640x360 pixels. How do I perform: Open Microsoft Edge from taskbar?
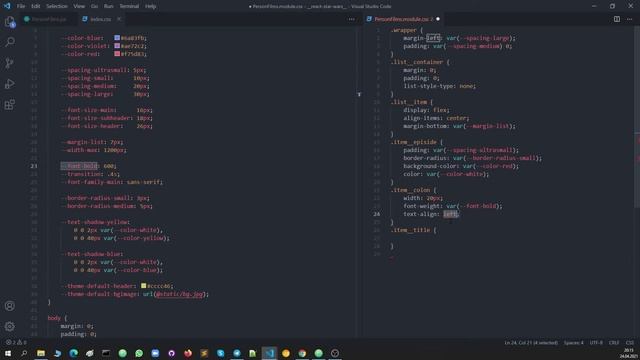click(73, 353)
